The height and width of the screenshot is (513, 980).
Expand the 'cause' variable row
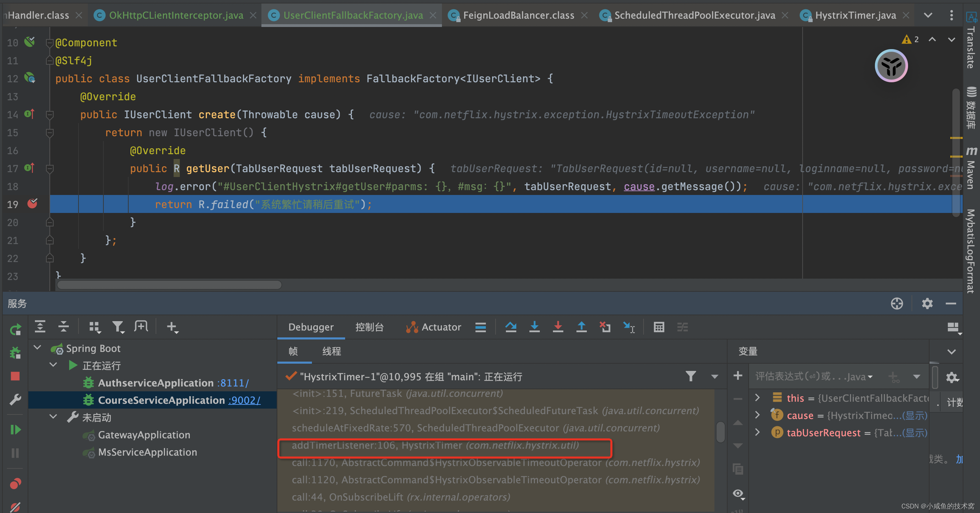tap(757, 415)
